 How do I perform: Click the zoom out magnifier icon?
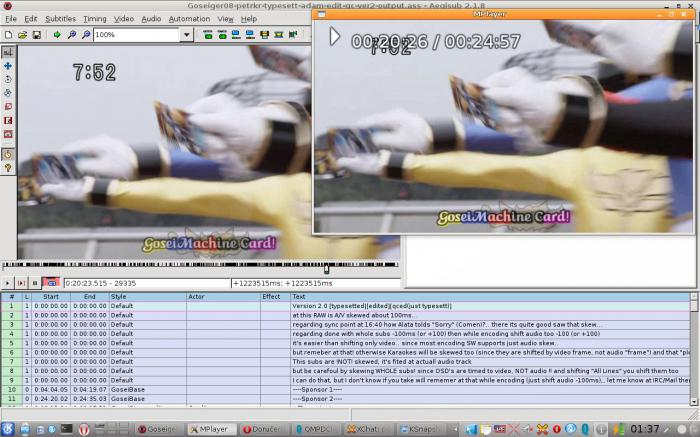tap(86, 34)
